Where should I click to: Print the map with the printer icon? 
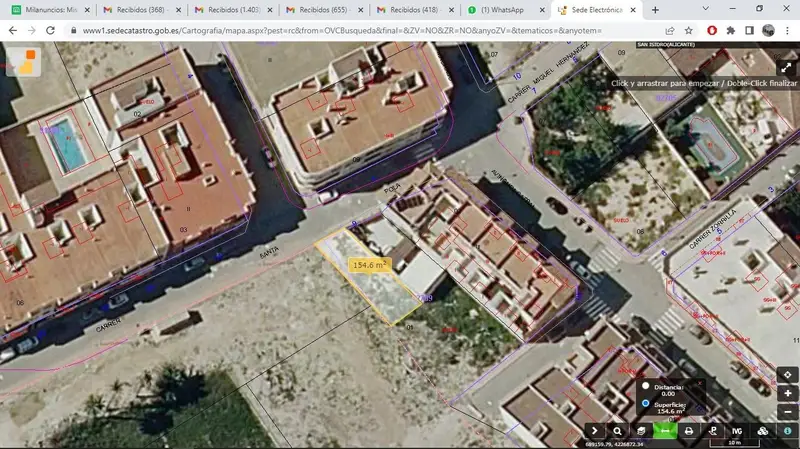pyautogui.click(x=689, y=431)
